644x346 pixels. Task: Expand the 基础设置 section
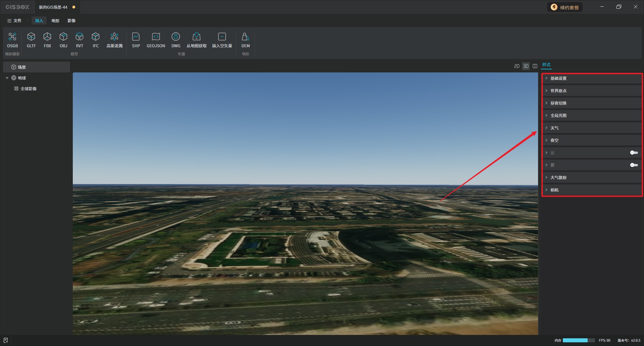(558, 78)
